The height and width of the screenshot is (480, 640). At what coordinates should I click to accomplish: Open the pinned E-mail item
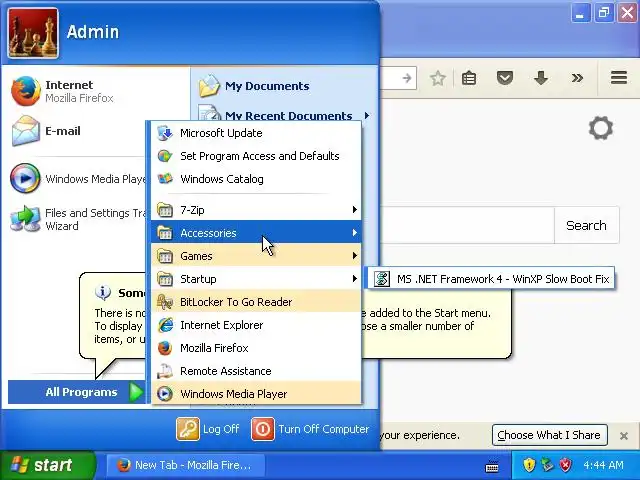click(x=78, y=131)
